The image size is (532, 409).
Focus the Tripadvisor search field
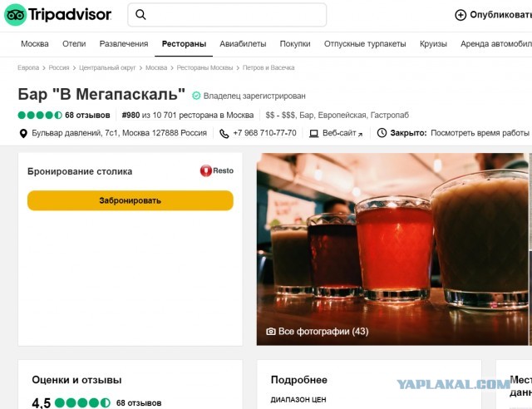(x=227, y=15)
